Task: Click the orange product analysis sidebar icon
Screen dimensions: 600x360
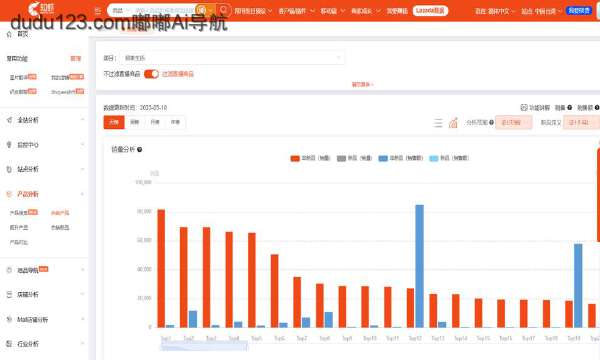Action: [9, 194]
